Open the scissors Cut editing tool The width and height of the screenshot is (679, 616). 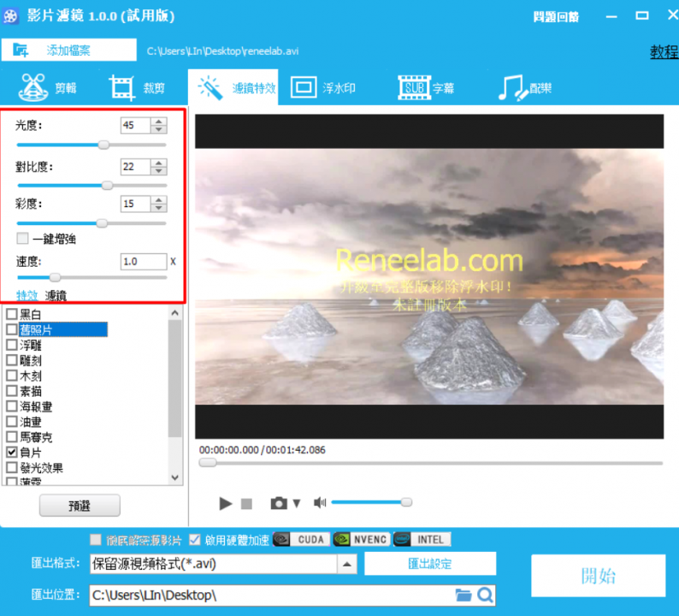pyautogui.click(x=32, y=87)
